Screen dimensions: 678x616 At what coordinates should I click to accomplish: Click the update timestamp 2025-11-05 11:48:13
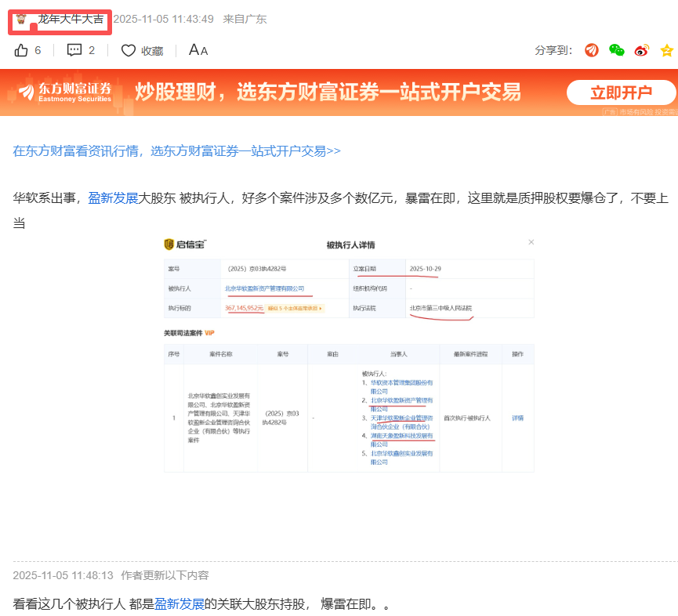click(63, 575)
